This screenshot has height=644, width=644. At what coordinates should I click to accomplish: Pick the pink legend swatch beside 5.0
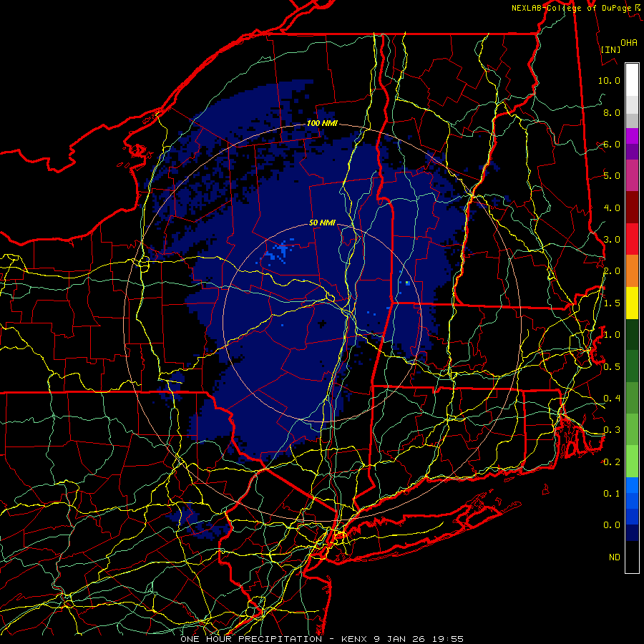tap(632, 175)
